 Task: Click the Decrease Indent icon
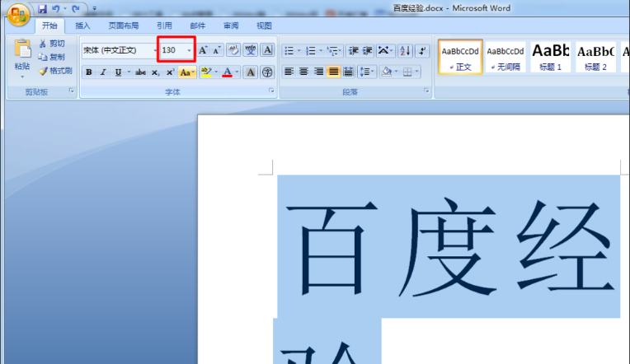354,51
